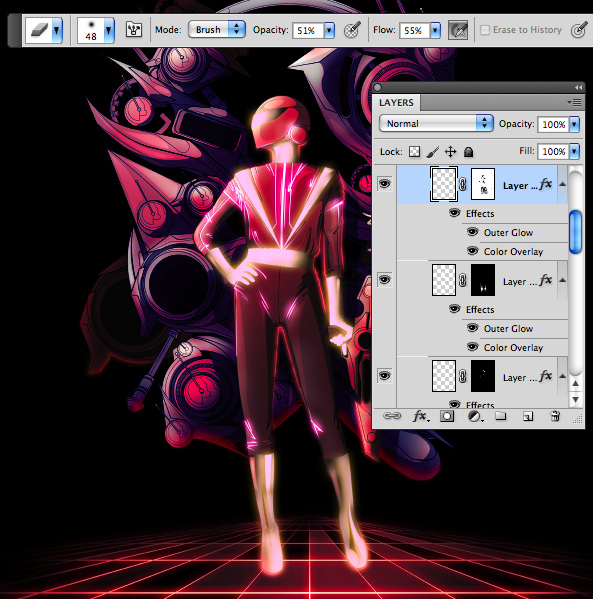Screen dimensions: 593x599
Task: Select the top layer's white mask thumbnail
Action: point(483,184)
